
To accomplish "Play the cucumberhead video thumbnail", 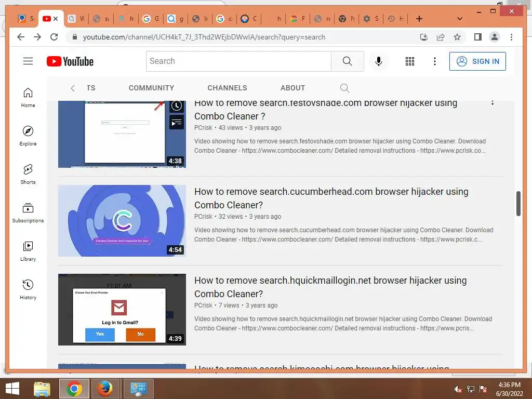I will pos(122,220).
